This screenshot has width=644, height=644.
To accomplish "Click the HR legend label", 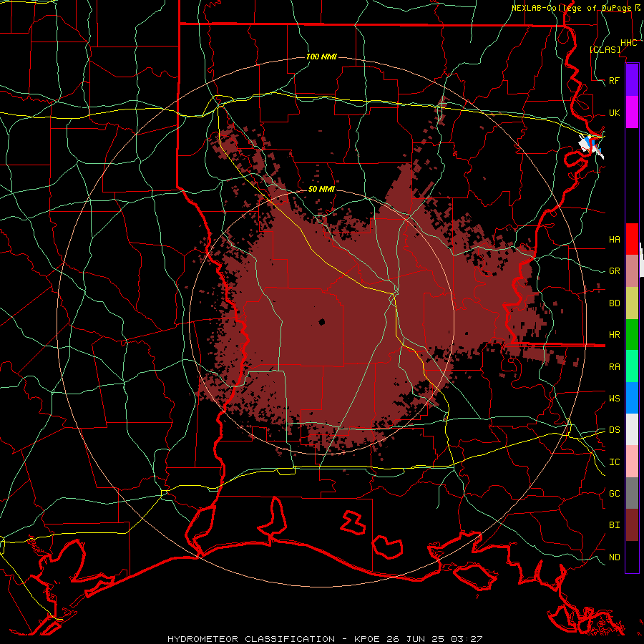I will (615, 335).
